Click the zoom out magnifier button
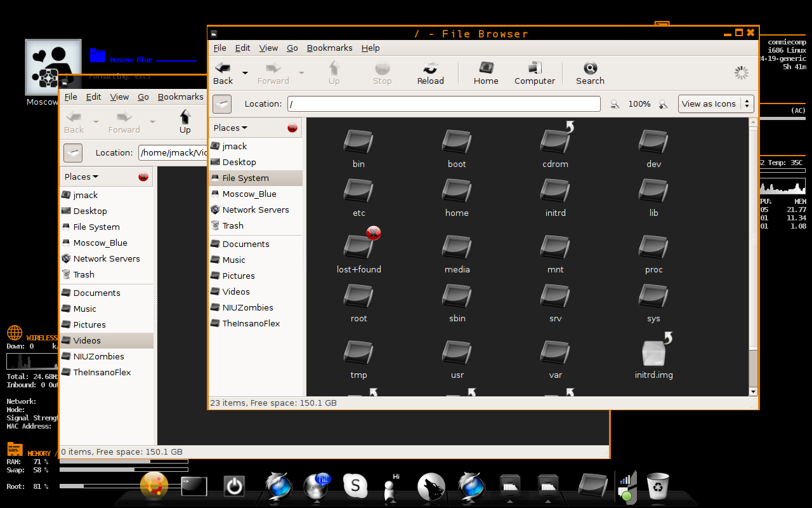The height and width of the screenshot is (508, 812). click(615, 104)
